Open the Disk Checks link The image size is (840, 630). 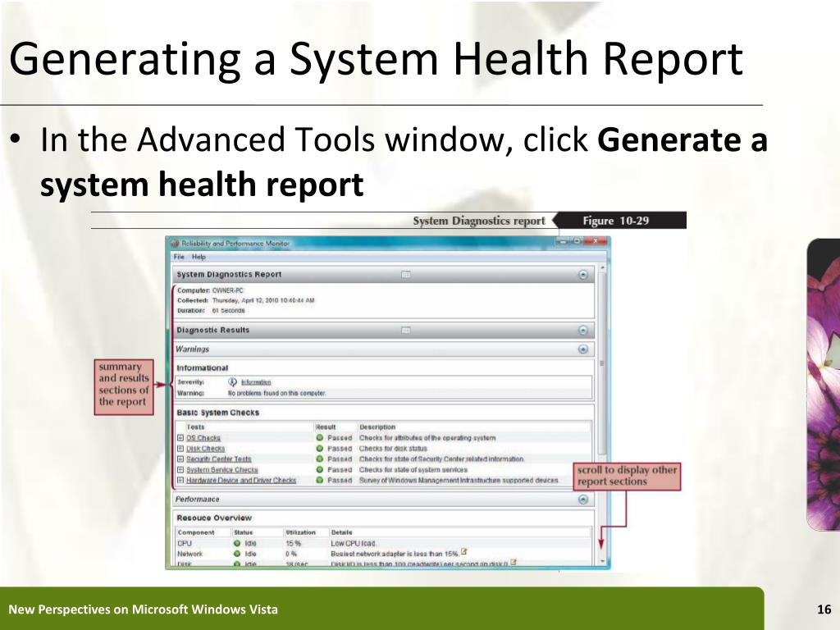pos(206,449)
